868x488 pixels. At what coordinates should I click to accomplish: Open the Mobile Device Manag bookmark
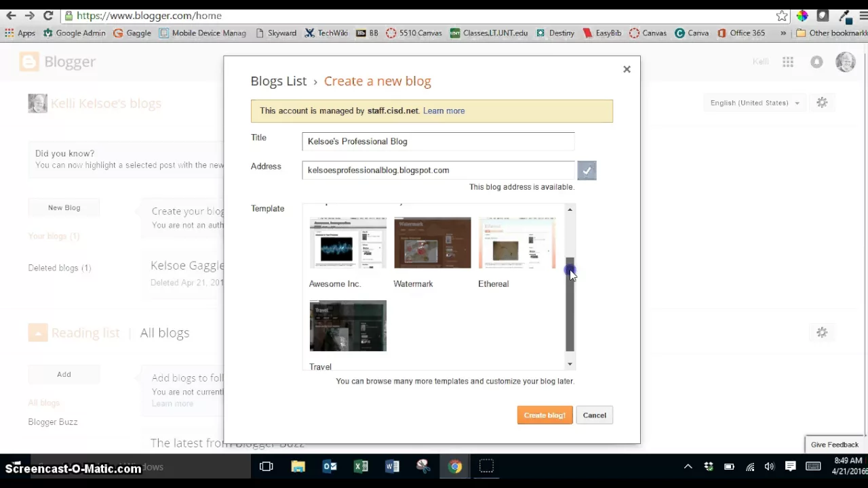pos(203,33)
